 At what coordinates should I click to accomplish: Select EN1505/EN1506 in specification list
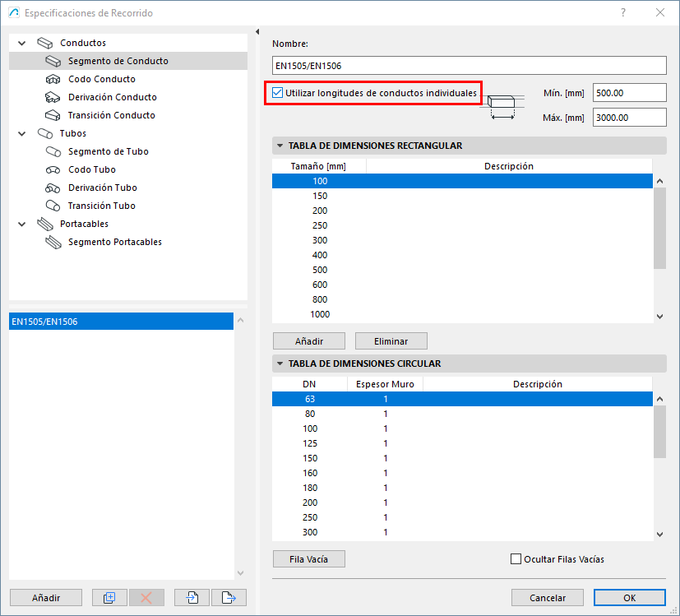pyautogui.click(x=121, y=322)
